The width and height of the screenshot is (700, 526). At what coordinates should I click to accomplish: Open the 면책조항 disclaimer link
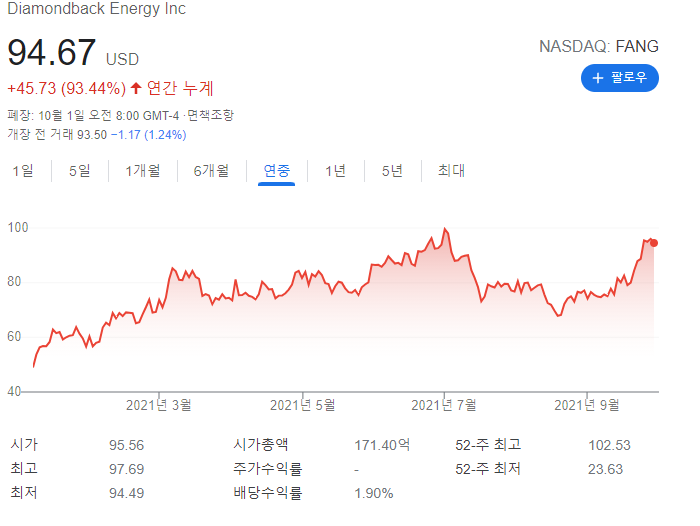tap(210, 115)
